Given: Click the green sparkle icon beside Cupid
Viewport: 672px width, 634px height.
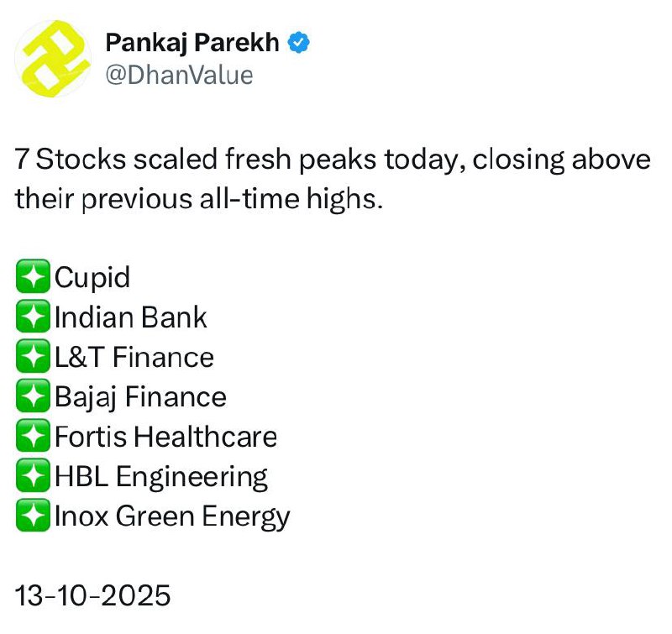Looking at the screenshot, I should 33,277.
